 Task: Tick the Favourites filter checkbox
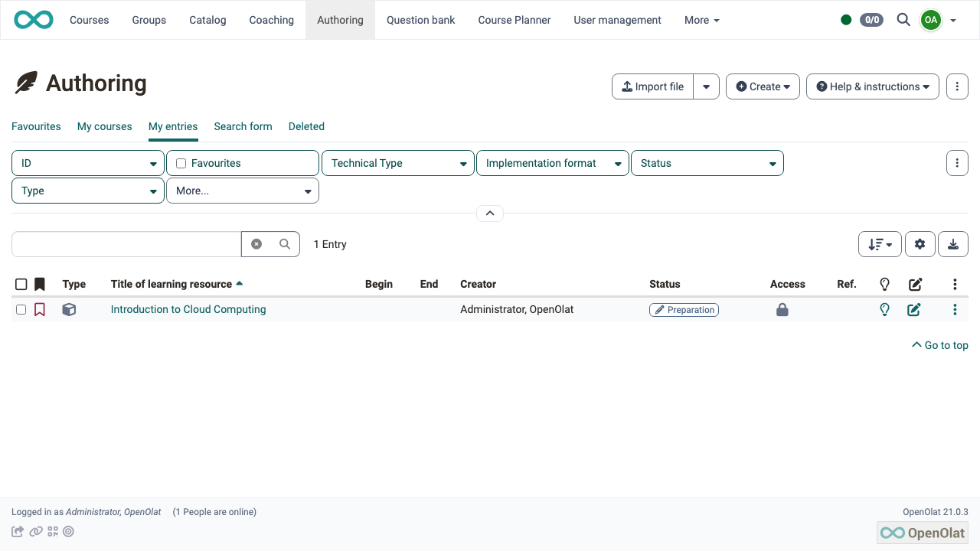tap(181, 163)
